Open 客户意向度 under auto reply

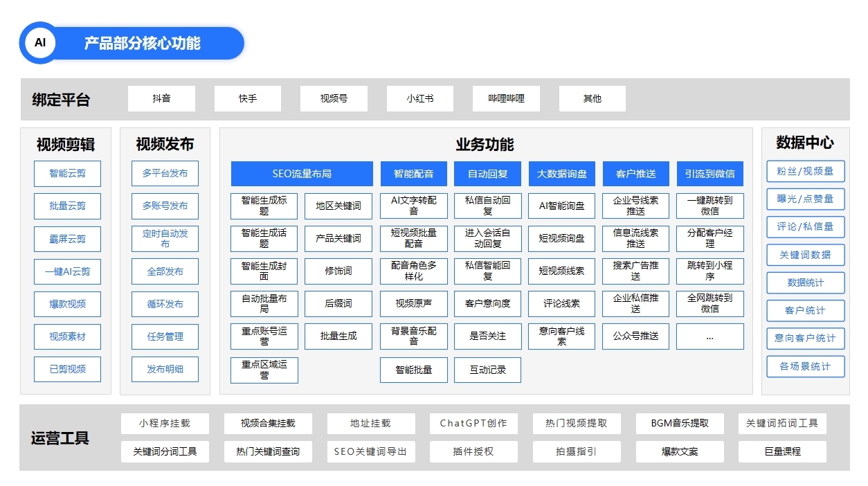click(x=487, y=303)
